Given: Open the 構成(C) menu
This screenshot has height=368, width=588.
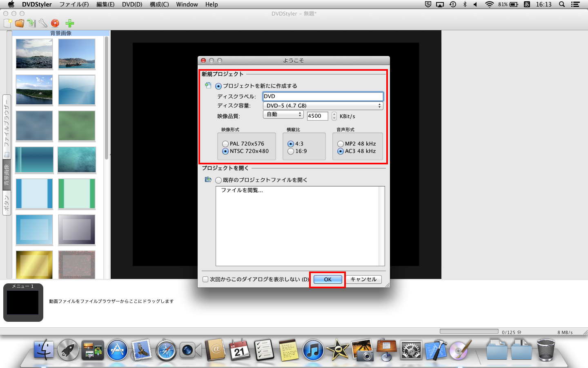Looking at the screenshot, I should point(159,4).
